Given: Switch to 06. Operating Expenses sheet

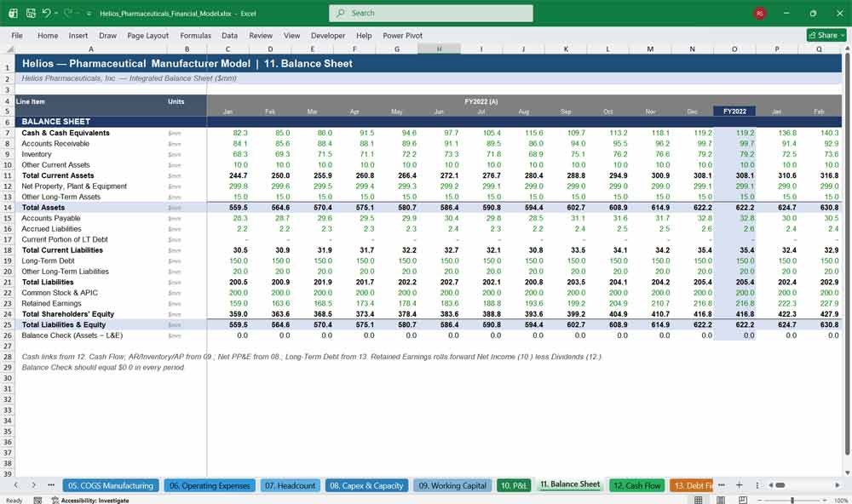Looking at the screenshot, I should coord(210,485).
